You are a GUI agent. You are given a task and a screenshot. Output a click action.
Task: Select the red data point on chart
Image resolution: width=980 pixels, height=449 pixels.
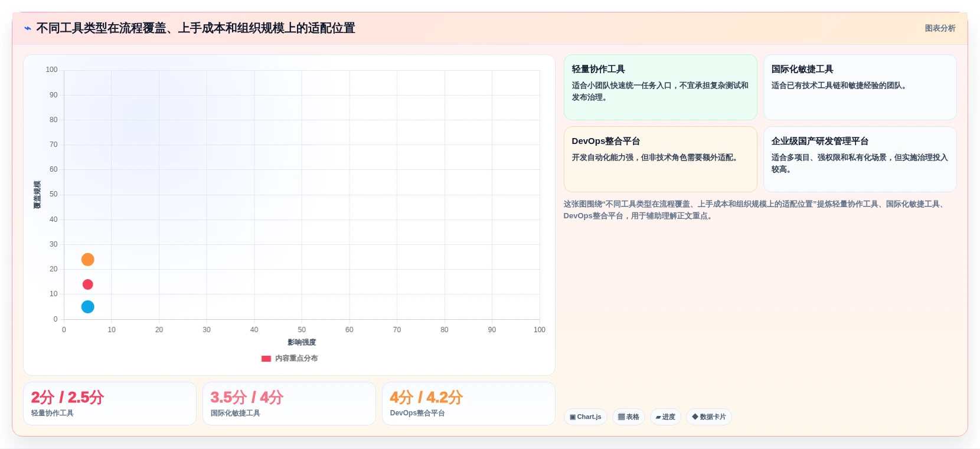pos(87,284)
